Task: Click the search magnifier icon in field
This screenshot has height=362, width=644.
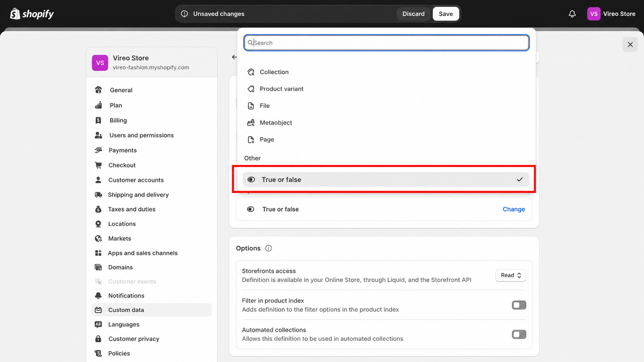Action: (250, 43)
